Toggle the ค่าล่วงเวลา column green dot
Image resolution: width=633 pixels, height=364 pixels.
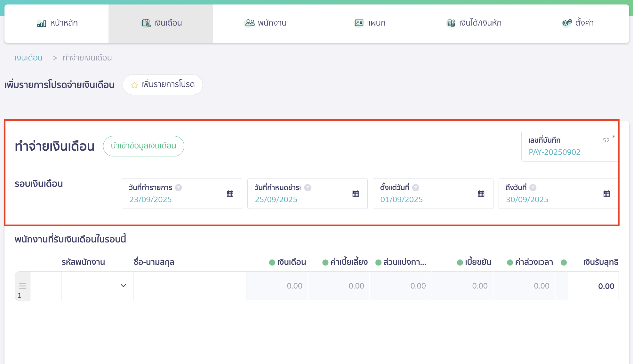tap(510, 263)
